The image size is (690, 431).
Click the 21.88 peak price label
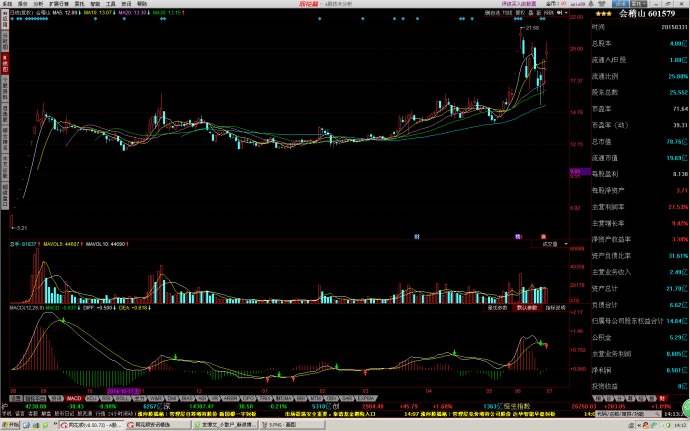(530, 28)
